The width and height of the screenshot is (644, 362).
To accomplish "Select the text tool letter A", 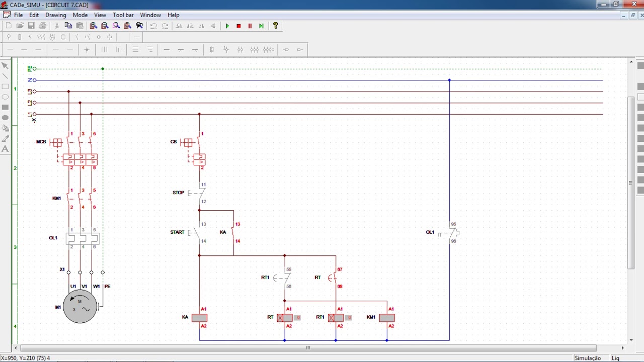I will (x=6, y=149).
